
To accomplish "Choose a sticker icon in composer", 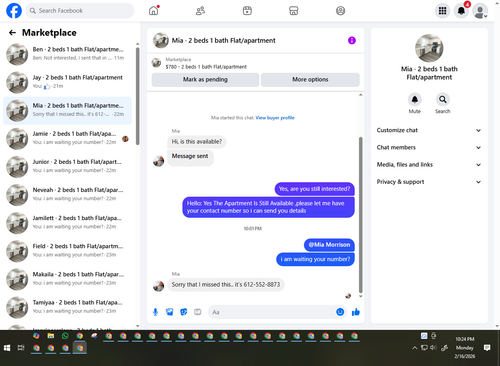I will (184, 312).
